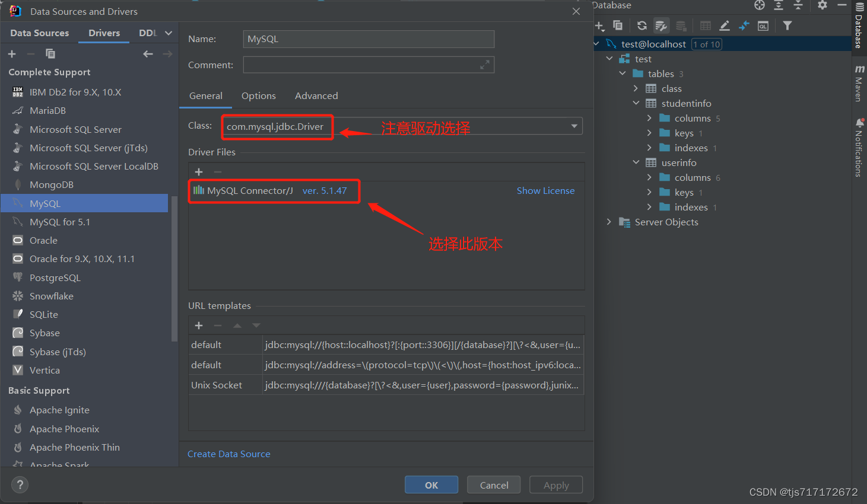Viewport: 867px width, 504px height.
Task: Click the Name input field
Action: [369, 39]
